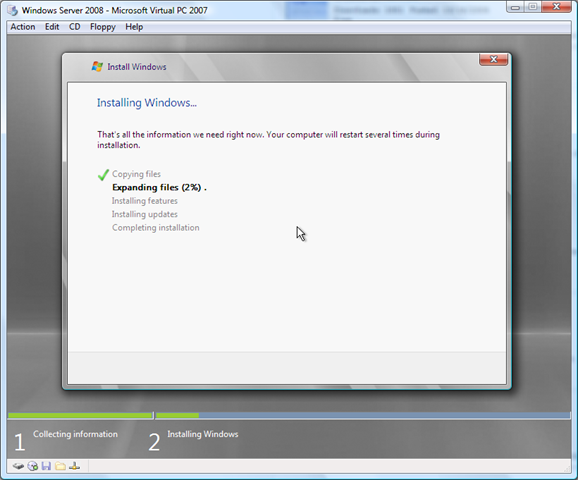Open the Action menu
578x480 pixels.
point(23,27)
